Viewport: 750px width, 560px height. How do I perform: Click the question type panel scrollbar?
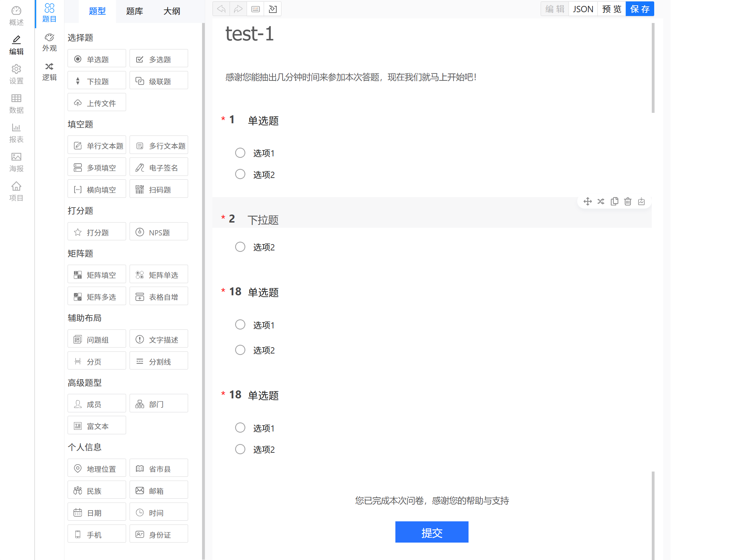tap(203, 279)
